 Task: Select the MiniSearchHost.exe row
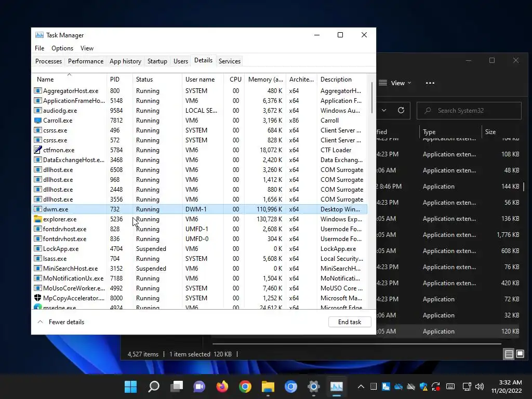[x=199, y=269]
